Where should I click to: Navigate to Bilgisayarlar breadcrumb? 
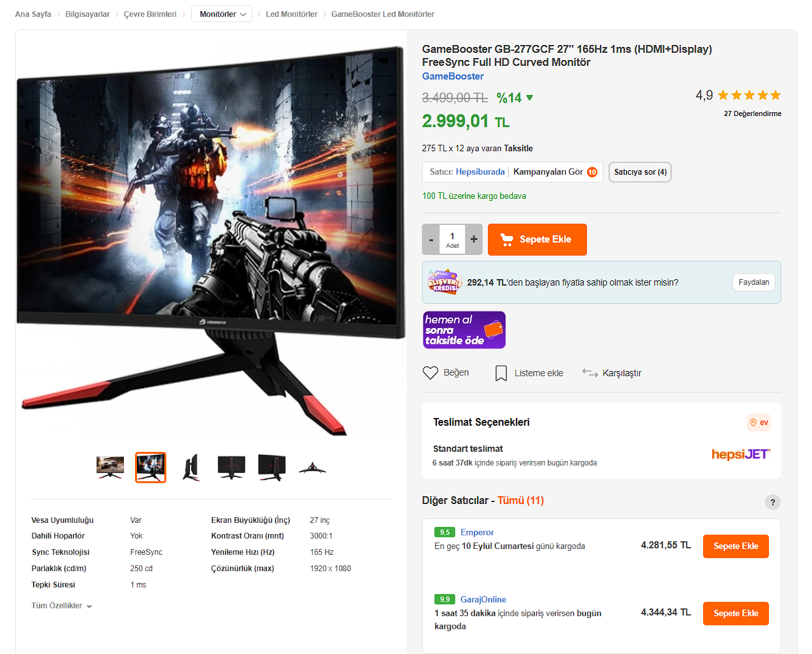pyautogui.click(x=87, y=14)
